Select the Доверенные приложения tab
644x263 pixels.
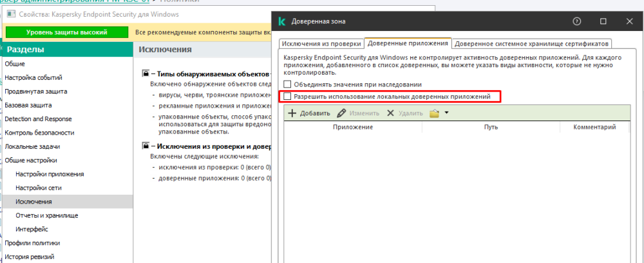coord(408,43)
